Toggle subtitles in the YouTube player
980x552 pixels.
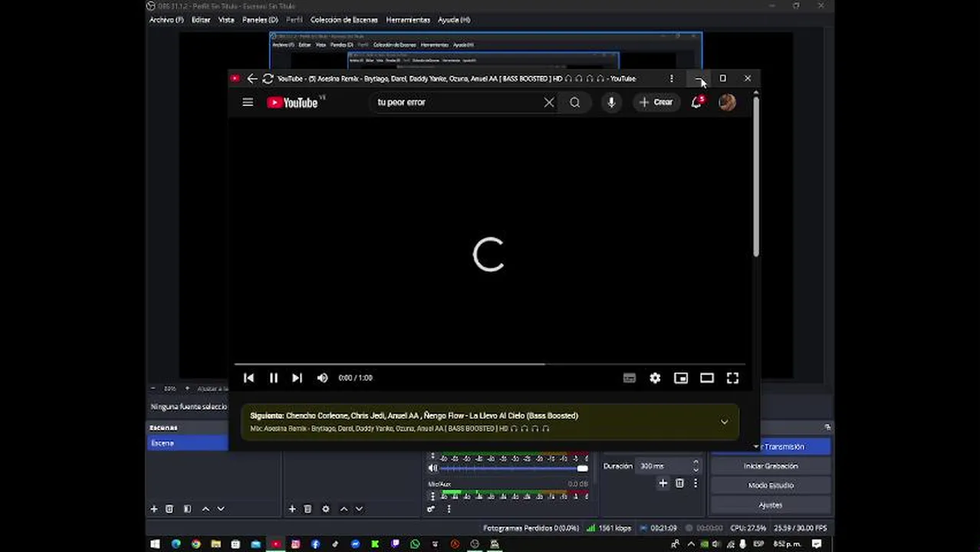pos(630,378)
